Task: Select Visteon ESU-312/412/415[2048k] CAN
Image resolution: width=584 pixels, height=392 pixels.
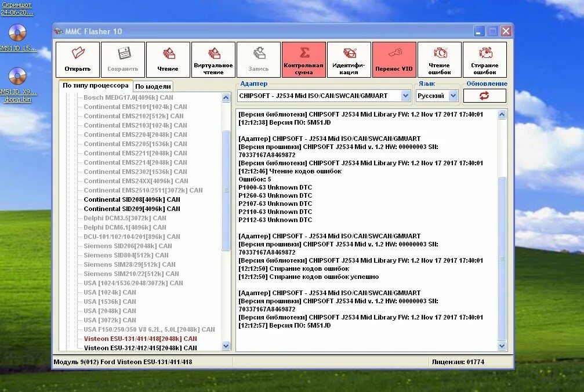Action: point(140,348)
